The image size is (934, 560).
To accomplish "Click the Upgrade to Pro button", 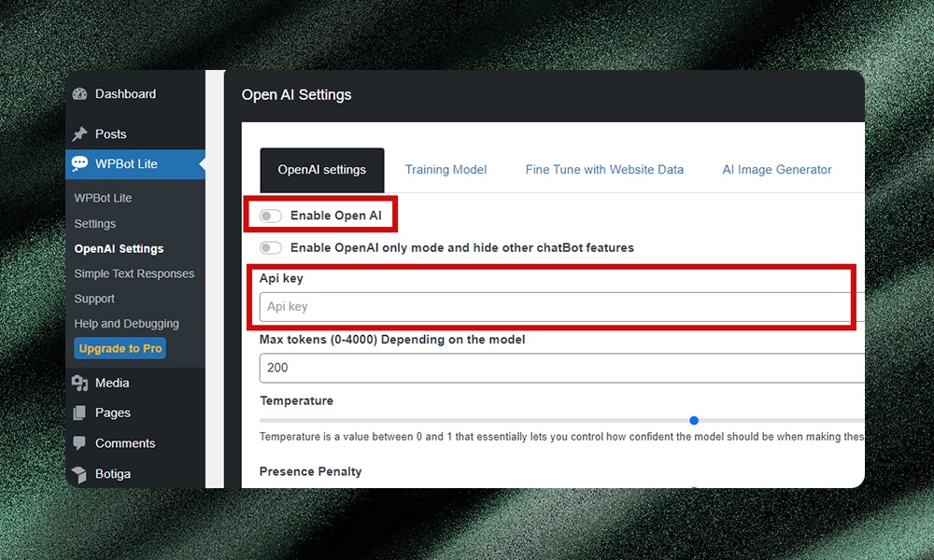I will coord(120,349).
